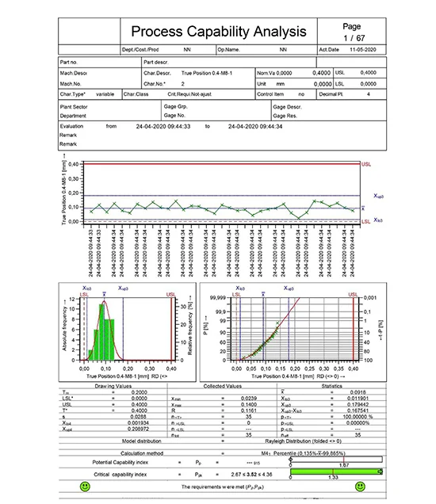Select the Xlo4 value 0.001934
Screen dimensions: 436x504
coord(138,422)
